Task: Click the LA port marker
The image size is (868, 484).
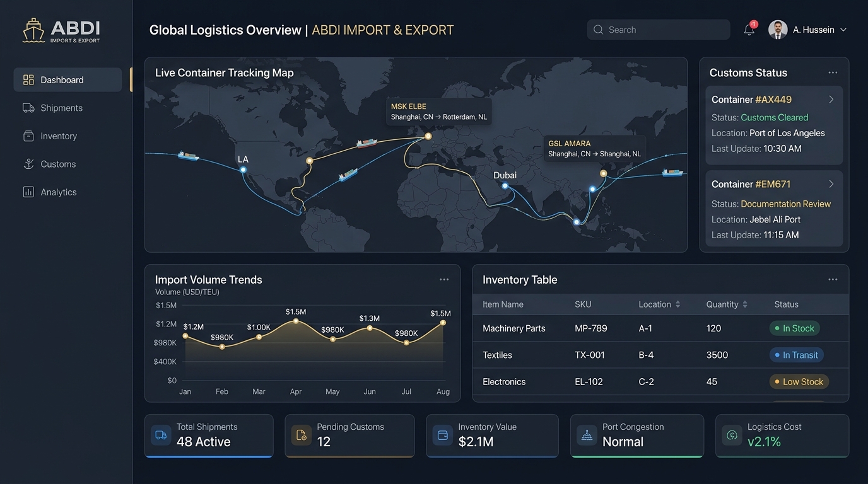Action: click(x=243, y=170)
